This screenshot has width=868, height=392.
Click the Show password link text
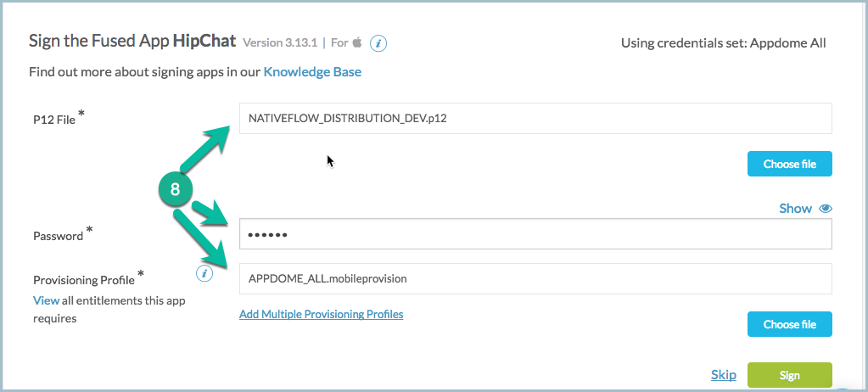coord(796,209)
